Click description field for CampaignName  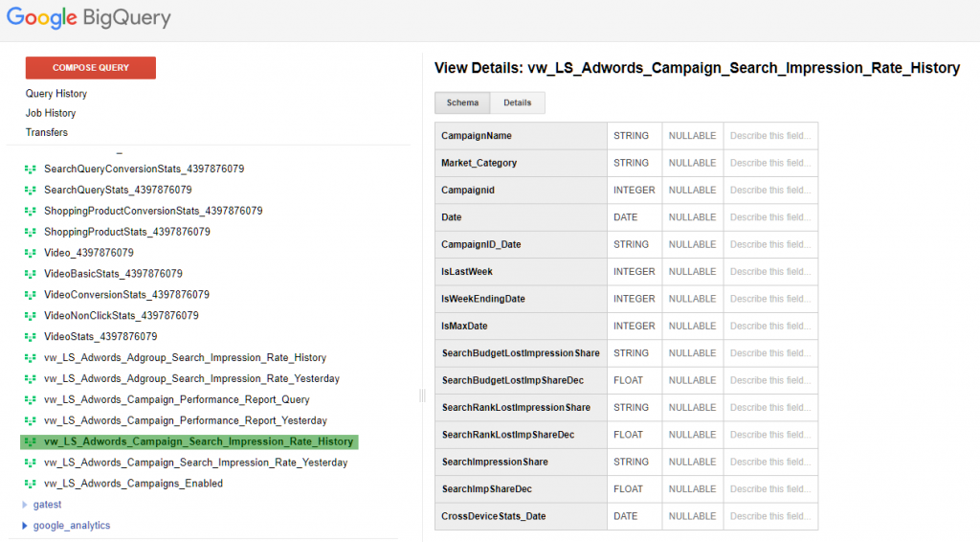(x=770, y=136)
